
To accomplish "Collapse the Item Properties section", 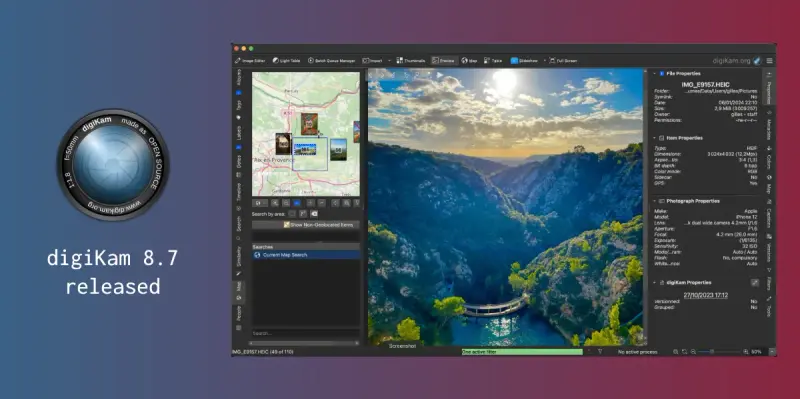I will 655,138.
